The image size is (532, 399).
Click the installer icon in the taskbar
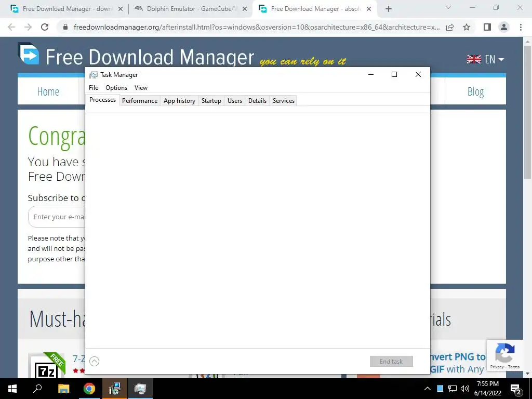[115, 389]
